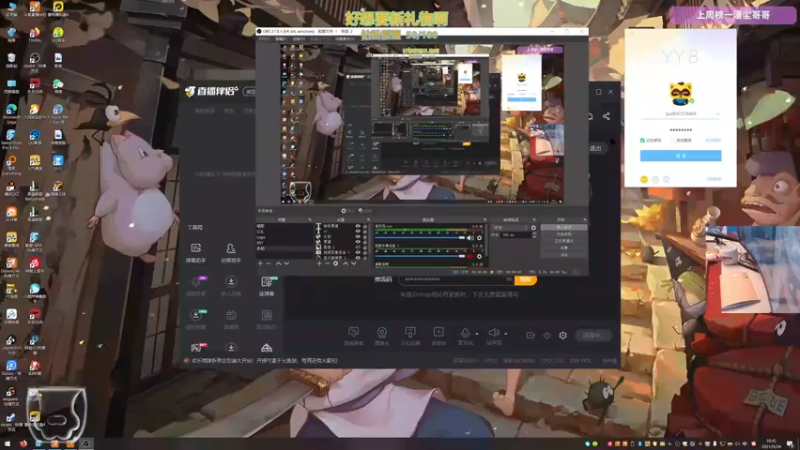The image size is (800, 450).
Task: Unmute the second mixer channel red speaker
Action: click(x=470, y=257)
